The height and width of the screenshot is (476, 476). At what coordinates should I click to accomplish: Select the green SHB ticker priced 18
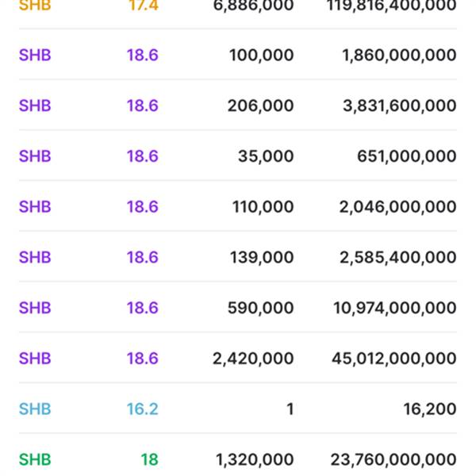tap(35, 459)
